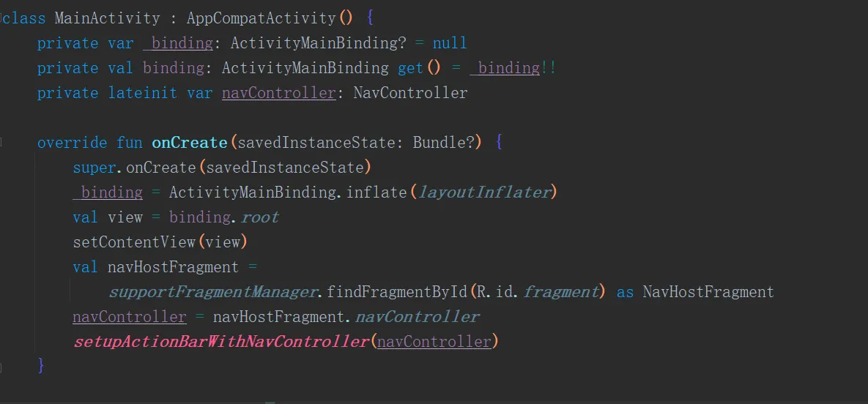Click the AppCompatActivity superclass name

261,18
